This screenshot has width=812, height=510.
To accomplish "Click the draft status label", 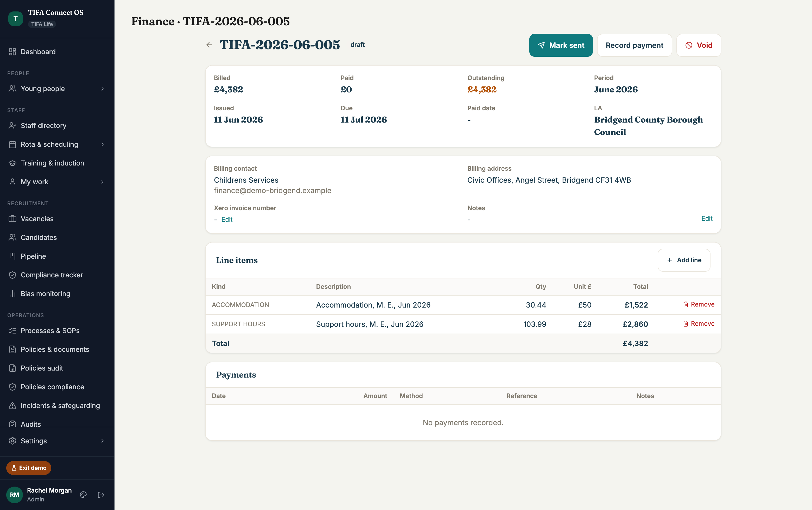I will [357, 44].
